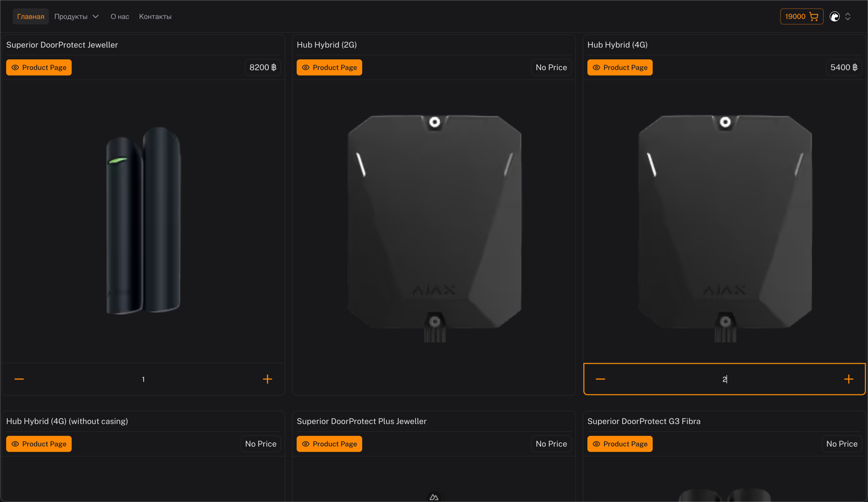Expand the Продукты dropdown menu
The width and height of the screenshot is (868, 502).
tap(76, 17)
